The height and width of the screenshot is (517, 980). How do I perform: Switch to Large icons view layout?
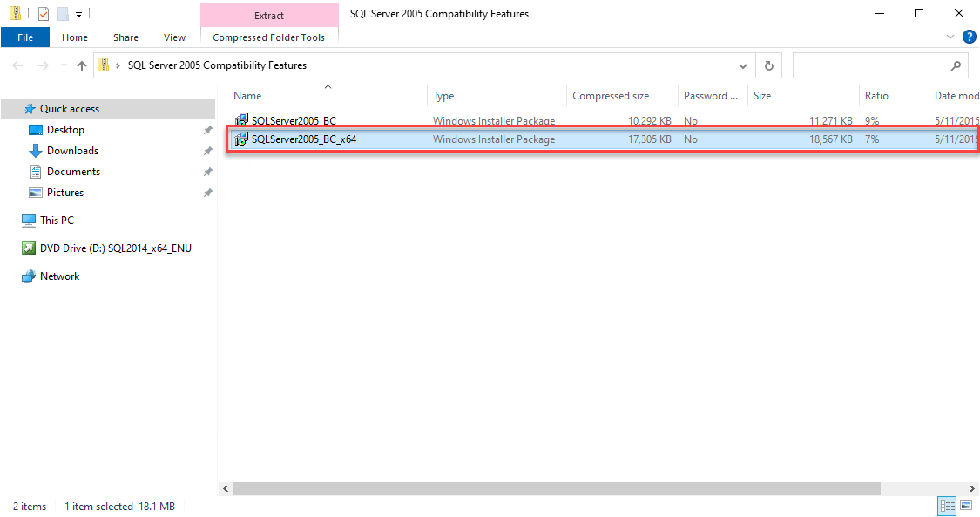tap(966, 506)
